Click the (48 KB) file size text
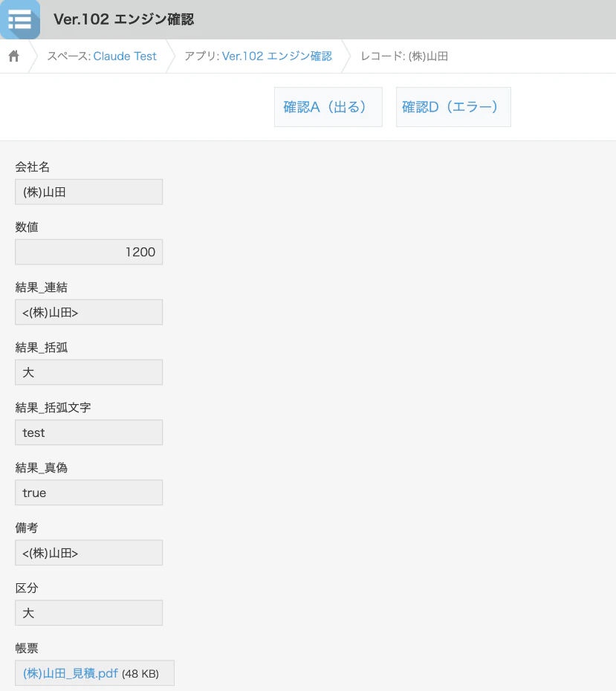 point(140,674)
